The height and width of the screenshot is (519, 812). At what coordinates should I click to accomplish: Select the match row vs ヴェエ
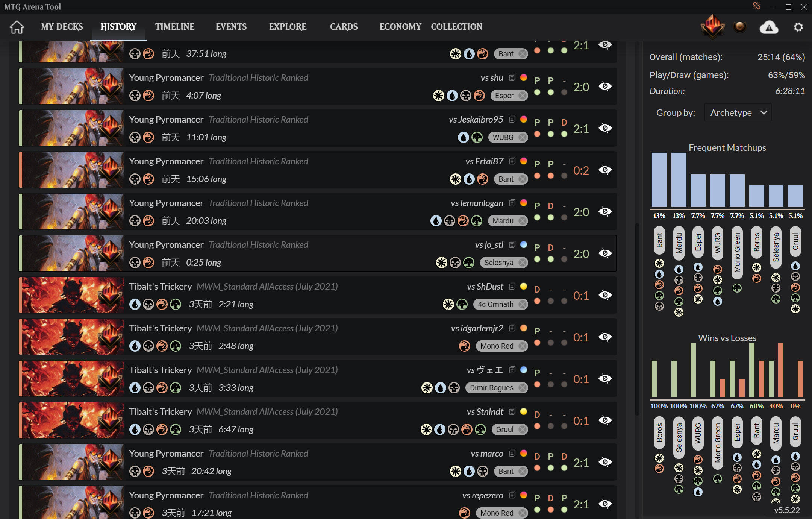click(318, 379)
